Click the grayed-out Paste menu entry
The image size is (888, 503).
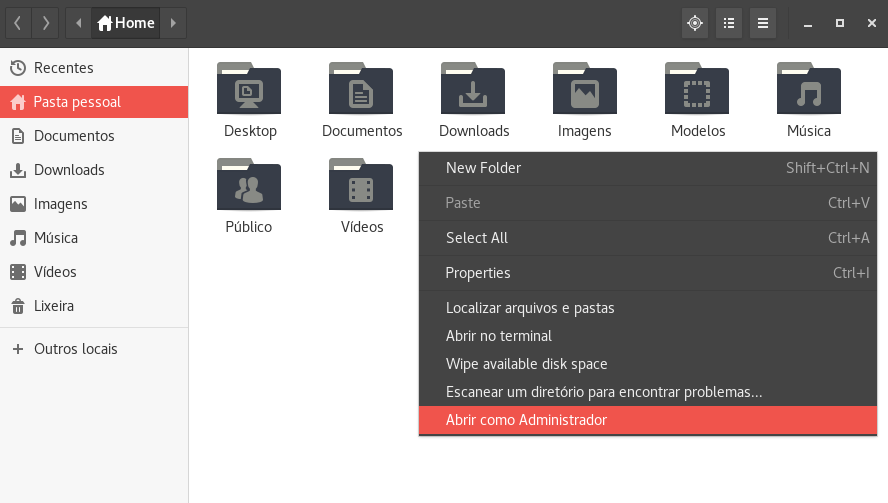pyautogui.click(x=648, y=203)
